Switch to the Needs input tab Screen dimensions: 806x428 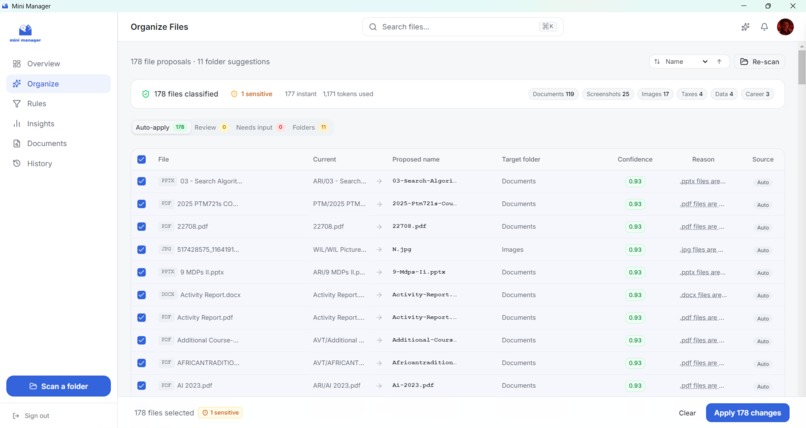click(260, 127)
